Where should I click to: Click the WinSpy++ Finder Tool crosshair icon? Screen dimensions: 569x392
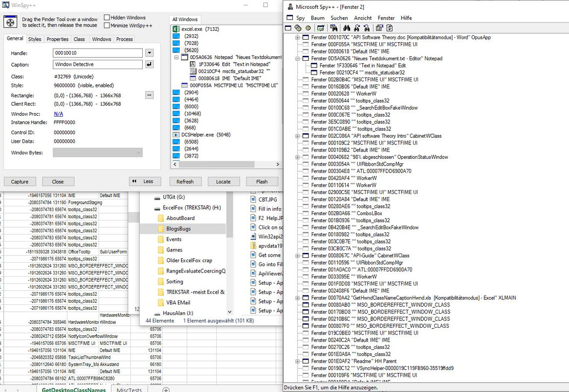(10, 22)
